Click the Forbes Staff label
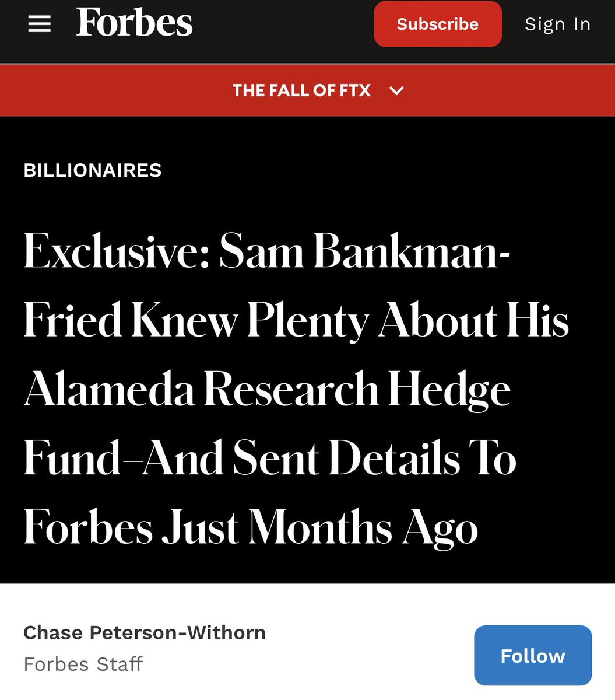615x700 pixels. pyautogui.click(x=83, y=664)
